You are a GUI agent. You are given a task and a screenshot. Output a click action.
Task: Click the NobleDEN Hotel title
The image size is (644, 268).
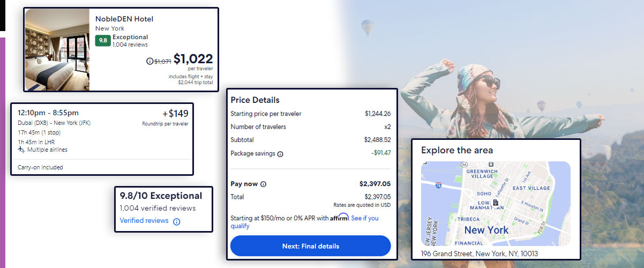coord(124,19)
